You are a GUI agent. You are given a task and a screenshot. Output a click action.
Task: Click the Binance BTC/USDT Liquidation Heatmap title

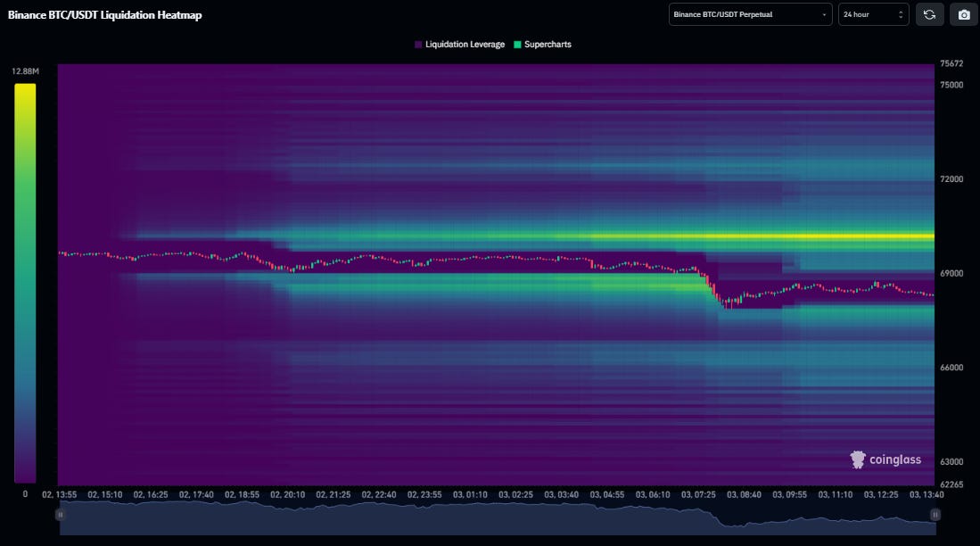pyautogui.click(x=104, y=15)
